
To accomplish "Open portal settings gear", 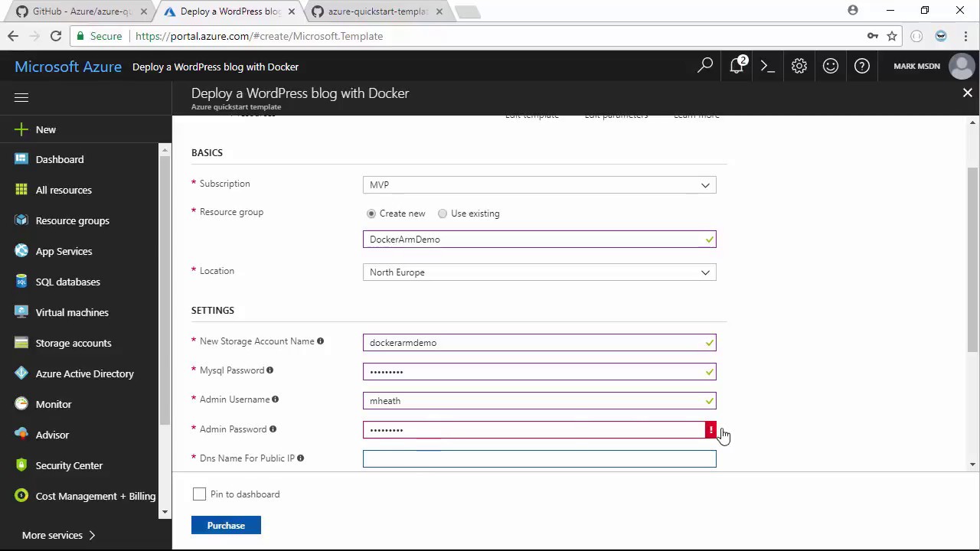I will pos(799,66).
